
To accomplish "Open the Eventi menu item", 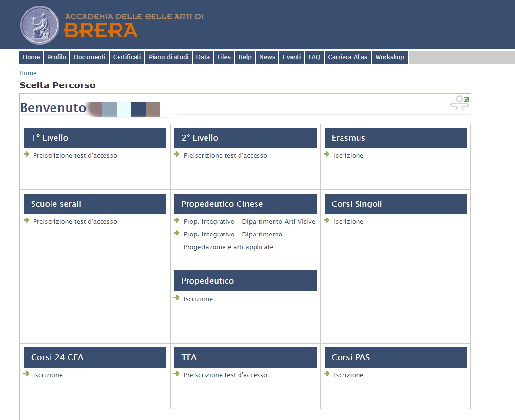I will (x=292, y=57).
